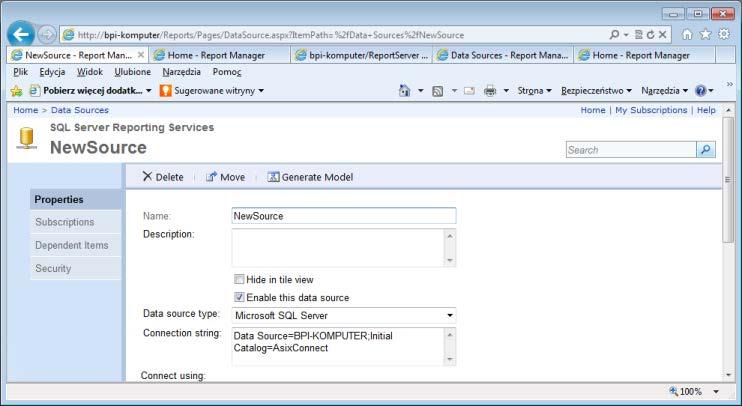The image size is (742, 406).
Task: Open the Pomoc menu
Action: click(227, 72)
